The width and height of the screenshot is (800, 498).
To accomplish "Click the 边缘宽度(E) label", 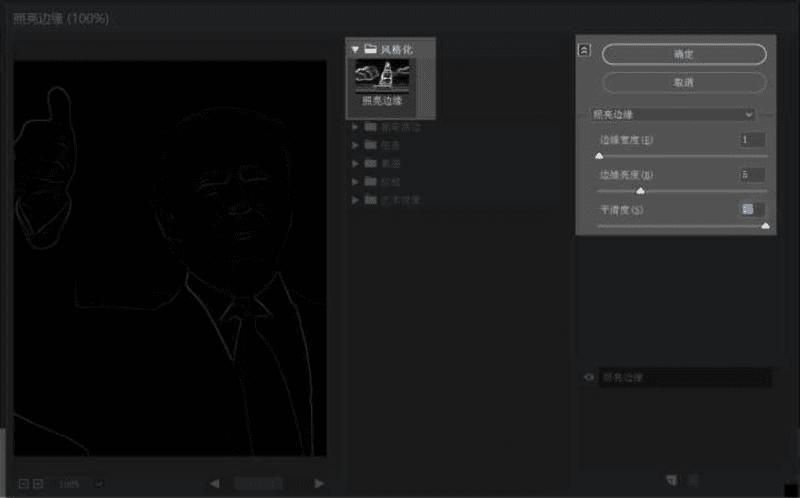I will [x=626, y=140].
